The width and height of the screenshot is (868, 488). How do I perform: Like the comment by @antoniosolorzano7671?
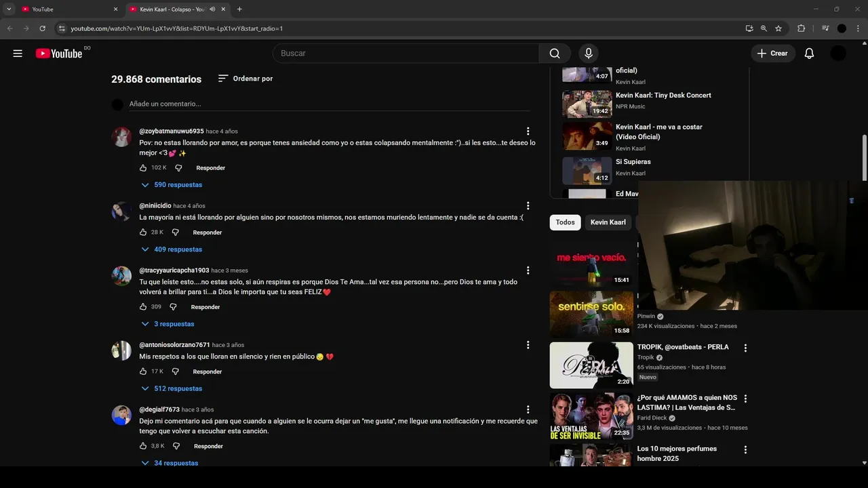[143, 371]
